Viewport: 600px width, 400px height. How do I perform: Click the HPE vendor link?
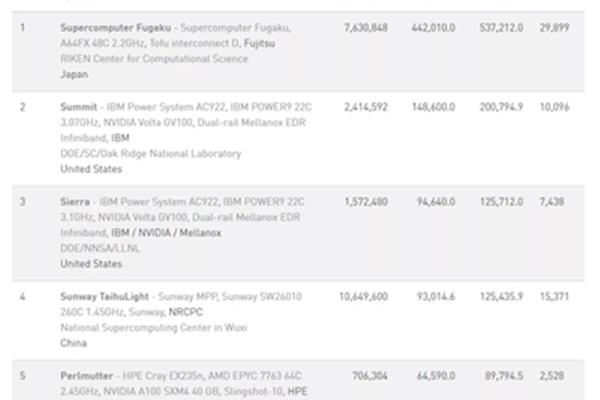[297, 391]
